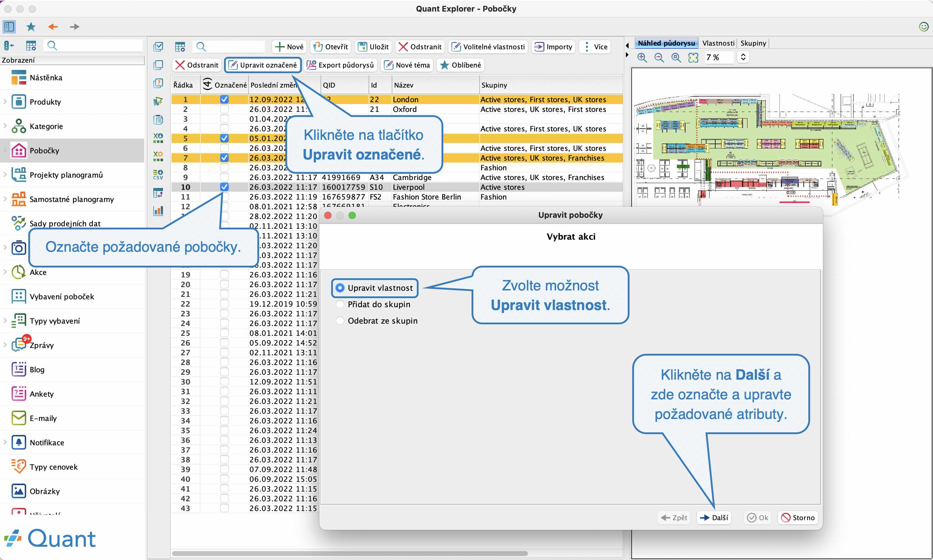Click the table settings icon in left panel
Image resolution: width=933 pixels, height=560 pixels.
click(x=31, y=46)
